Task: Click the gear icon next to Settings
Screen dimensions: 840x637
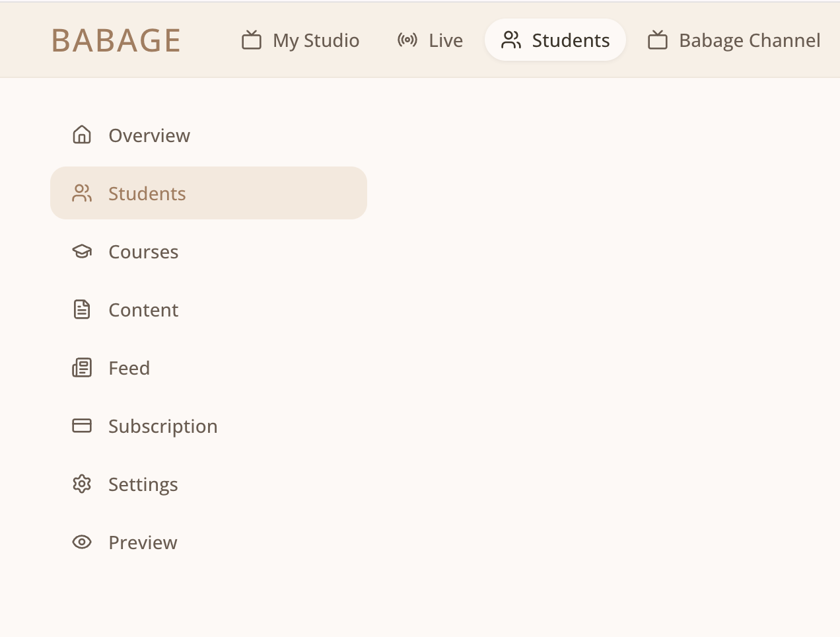Action: (x=82, y=484)
